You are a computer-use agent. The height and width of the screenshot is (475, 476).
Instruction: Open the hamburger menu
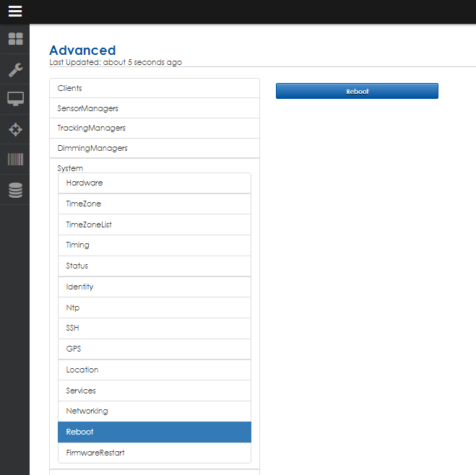pyautogui.click(x=15, y=12)
